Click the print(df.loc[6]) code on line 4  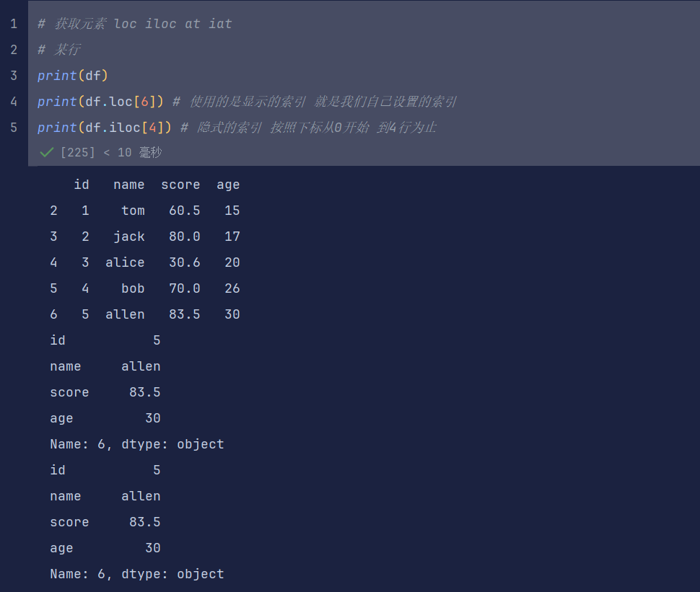click(101, 101)
